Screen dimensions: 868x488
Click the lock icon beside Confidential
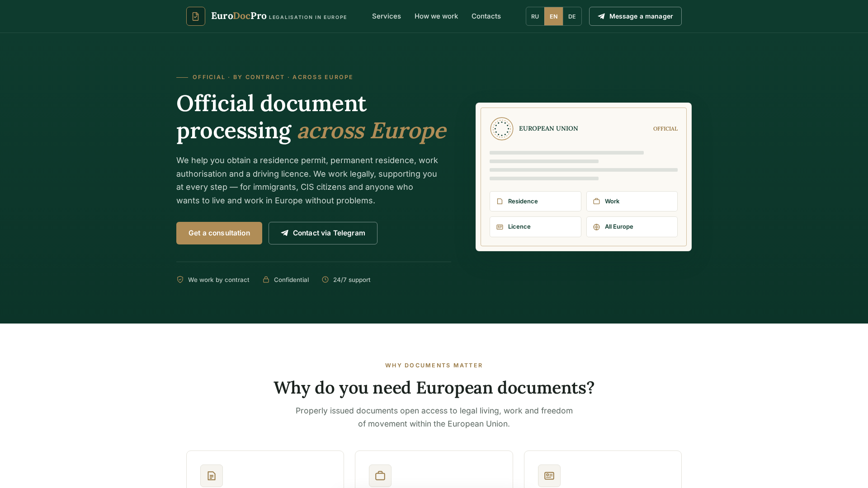pos(266,280)
